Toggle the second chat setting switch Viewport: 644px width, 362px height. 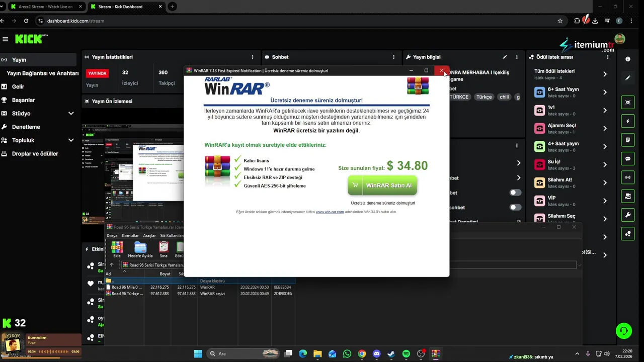click(x=515, y=207)
